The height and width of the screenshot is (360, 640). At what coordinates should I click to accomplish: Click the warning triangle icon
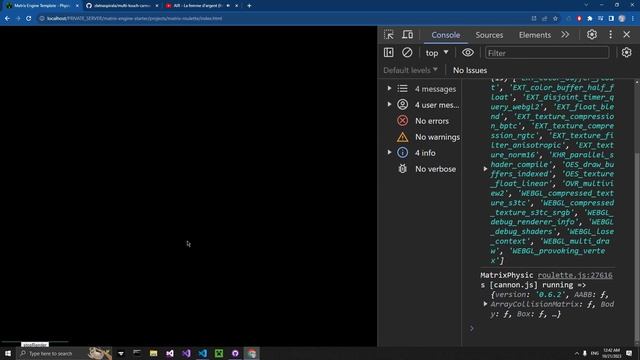click(402, 137)
